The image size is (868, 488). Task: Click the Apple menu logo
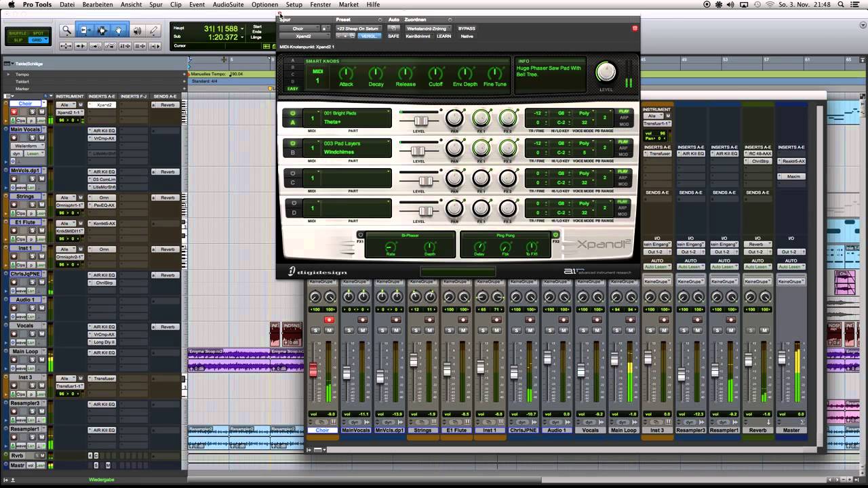[x=11, y=5]
